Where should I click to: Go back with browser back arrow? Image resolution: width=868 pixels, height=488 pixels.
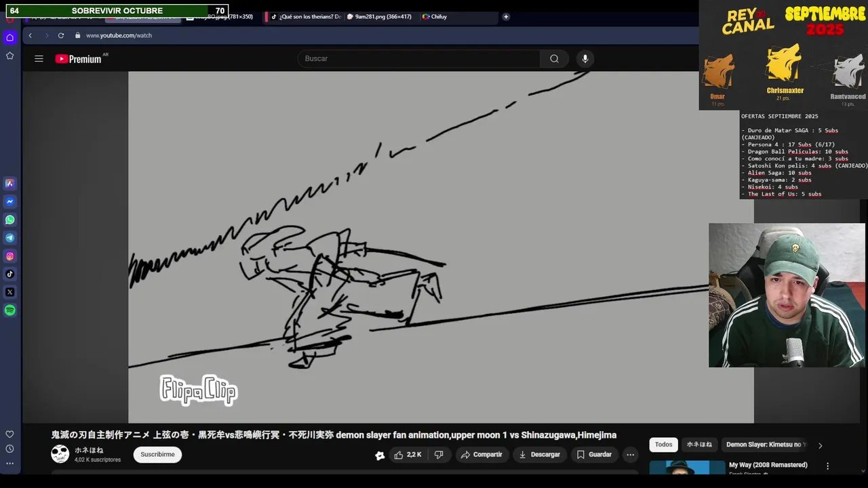pyautogui.click(x=30, y=35)
